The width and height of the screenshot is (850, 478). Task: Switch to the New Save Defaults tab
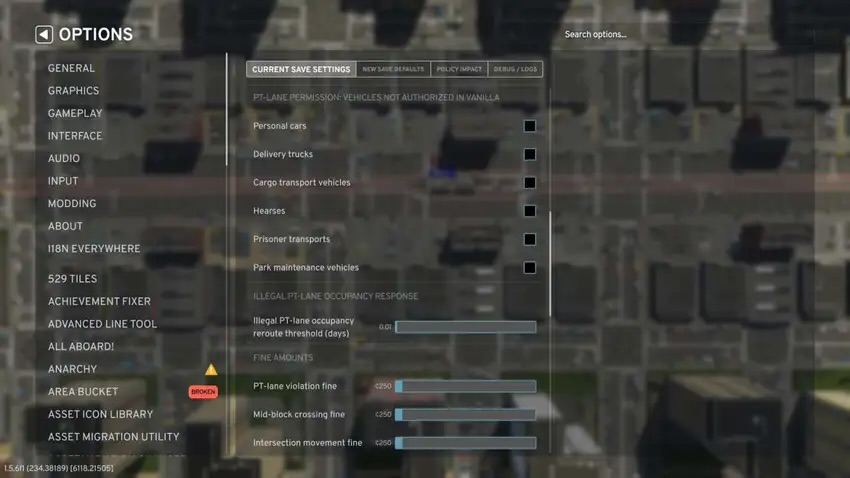pos(393,70)
